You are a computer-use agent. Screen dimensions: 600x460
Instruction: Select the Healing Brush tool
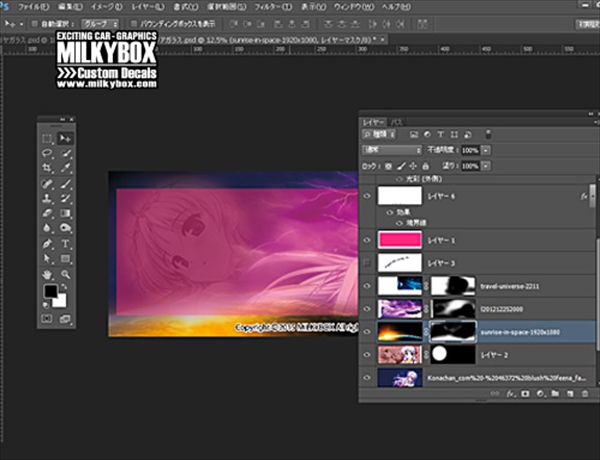pyautogui.click(x=47, y=184)
